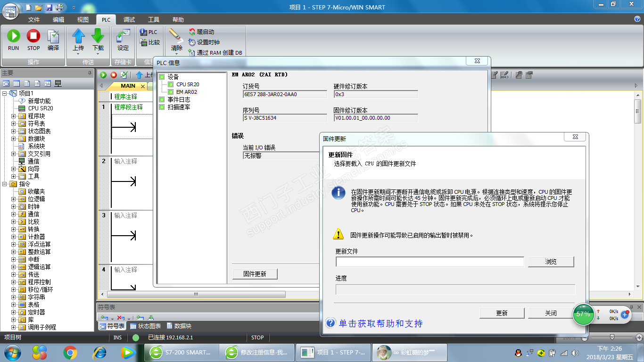Click 关闭 in the firmware update dialog
The height and width of the screenshot is (362, 644).
(x=551, y=313)
